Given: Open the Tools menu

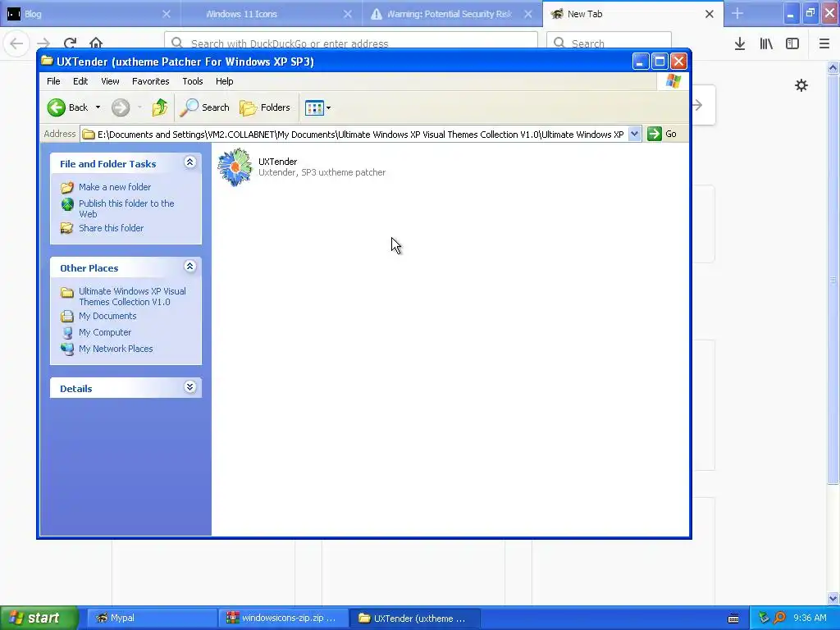Looking at the screenshot, I should point(192,81).
